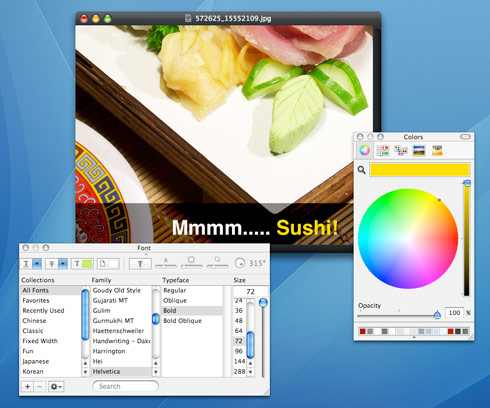This screenshot has width=490, height=408.
Task: Click the Family list scrollbar thumb
Action: (155, 319)
